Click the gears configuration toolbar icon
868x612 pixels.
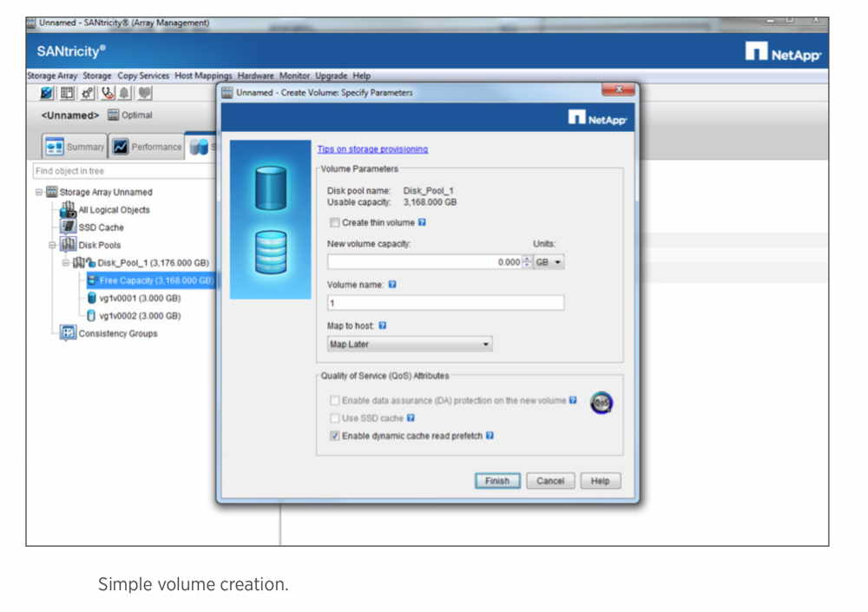[87, 93]
